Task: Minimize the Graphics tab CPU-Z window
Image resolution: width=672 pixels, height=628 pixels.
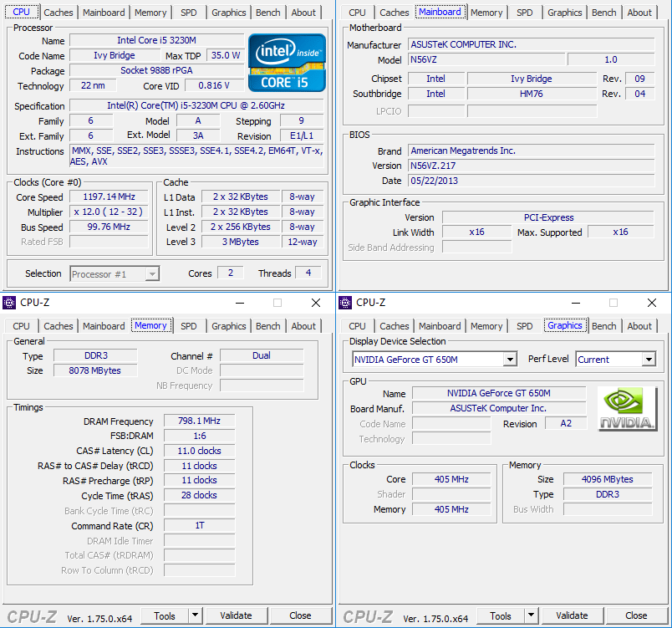Action: (x=575, y=303)
